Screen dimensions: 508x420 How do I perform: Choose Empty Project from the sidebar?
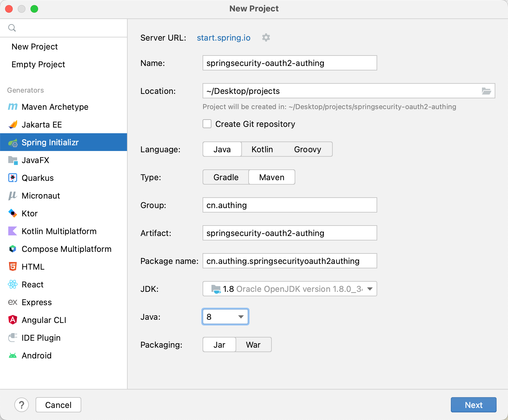point(38,64)
